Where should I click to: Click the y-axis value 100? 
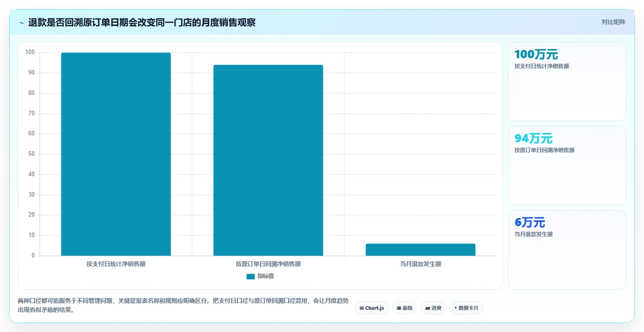pos(30,52)
